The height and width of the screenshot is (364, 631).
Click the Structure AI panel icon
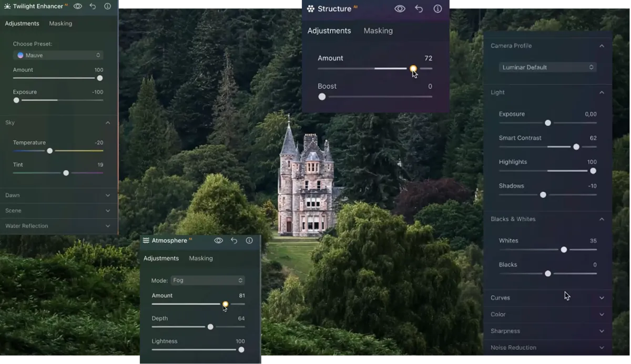click(310, 8)
